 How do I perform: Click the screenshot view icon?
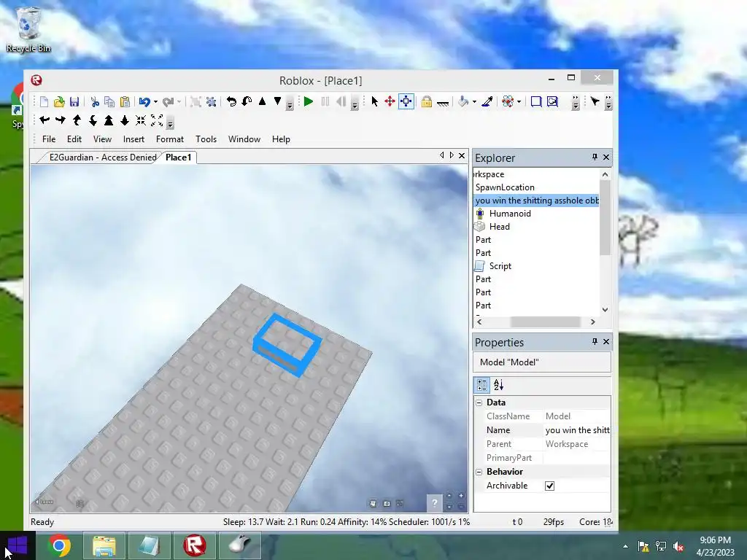(x=553, y=101)
